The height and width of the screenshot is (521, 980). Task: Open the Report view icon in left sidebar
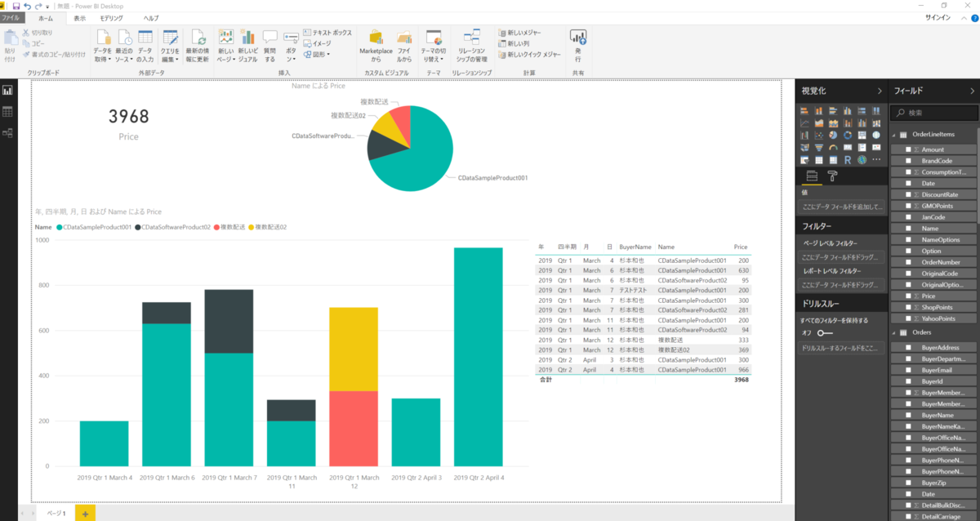8,91
